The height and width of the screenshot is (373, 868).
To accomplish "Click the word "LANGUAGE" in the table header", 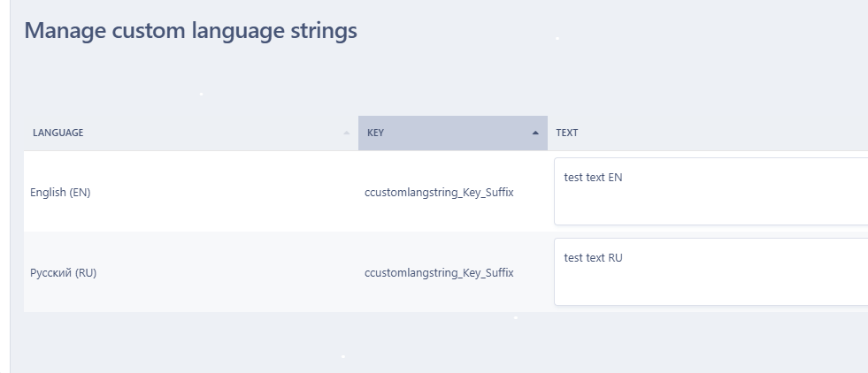I will 58,133.
